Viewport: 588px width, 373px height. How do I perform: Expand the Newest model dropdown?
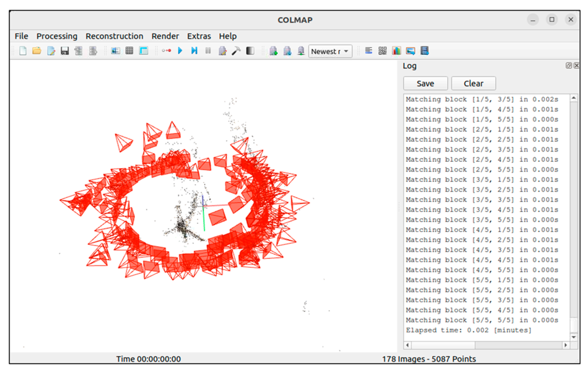[x=330, y=51]
